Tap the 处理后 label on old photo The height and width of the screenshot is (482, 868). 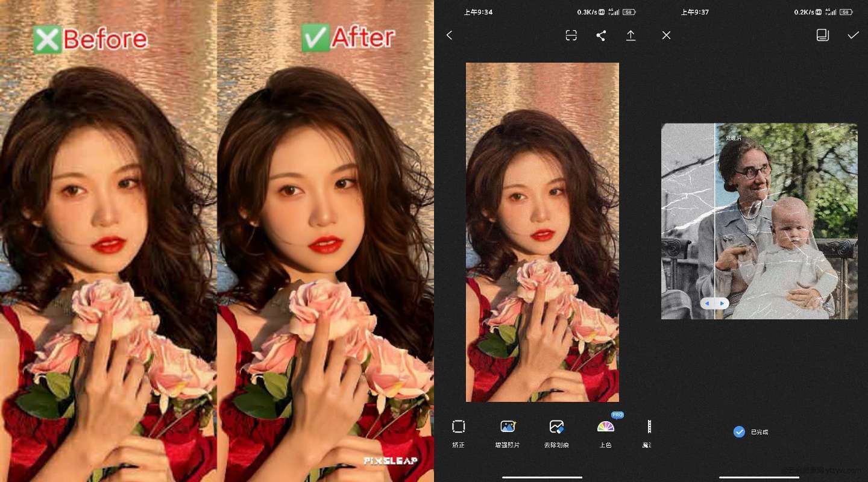[x=734, y=139]
